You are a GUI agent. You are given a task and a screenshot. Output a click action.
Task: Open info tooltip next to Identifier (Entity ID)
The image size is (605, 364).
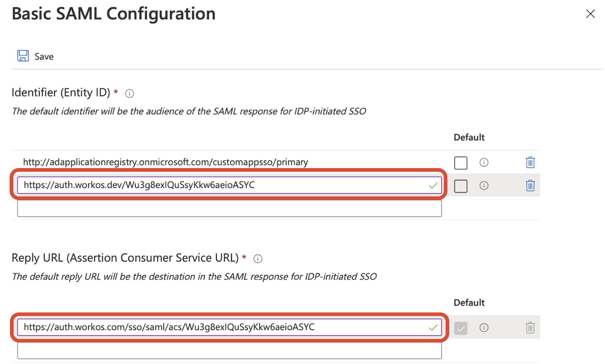click(x=129, y=93)
